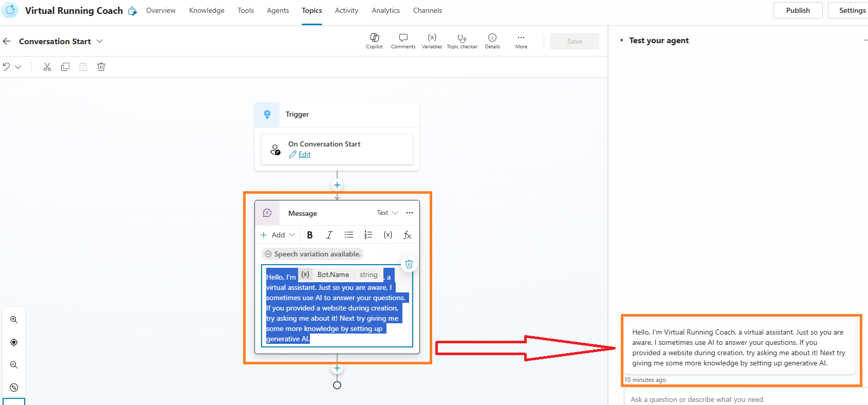Open the Comments pane

click(403, 41)
